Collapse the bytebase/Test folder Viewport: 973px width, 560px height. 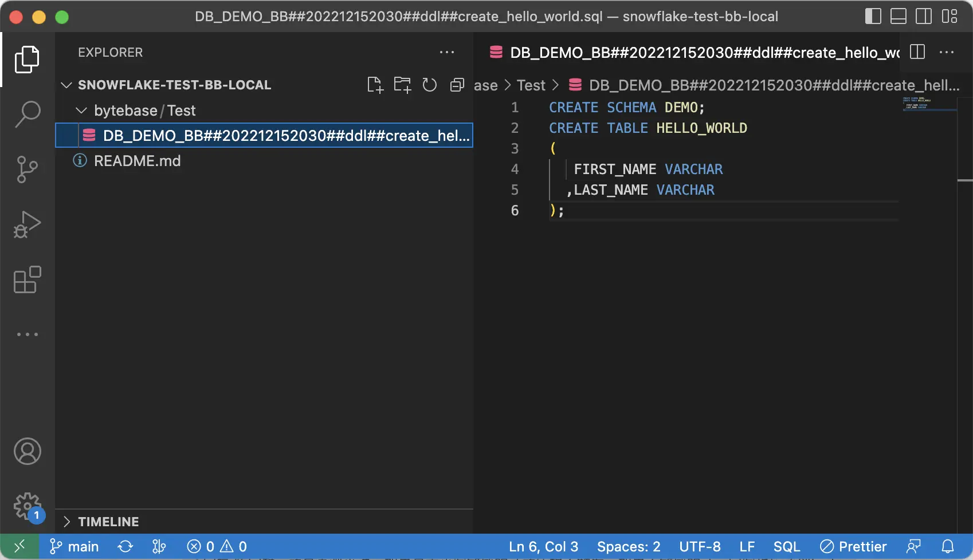pyautogui.click(x=81, y=110)
